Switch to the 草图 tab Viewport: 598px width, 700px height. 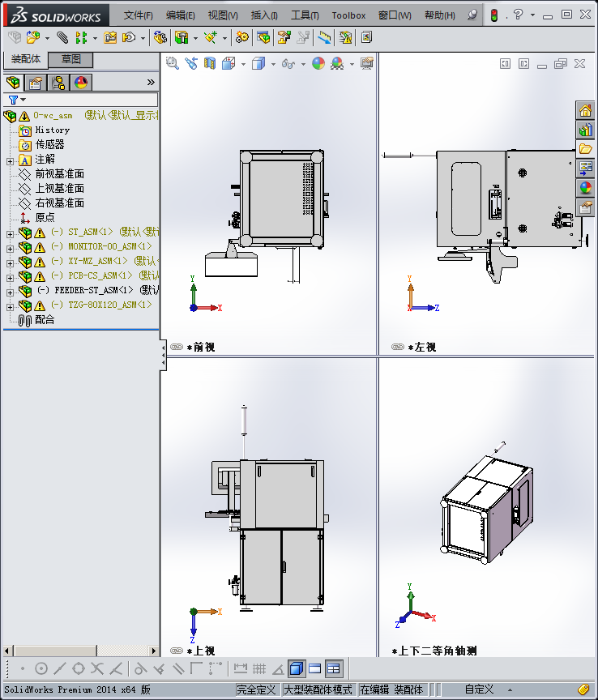[70, 59]
